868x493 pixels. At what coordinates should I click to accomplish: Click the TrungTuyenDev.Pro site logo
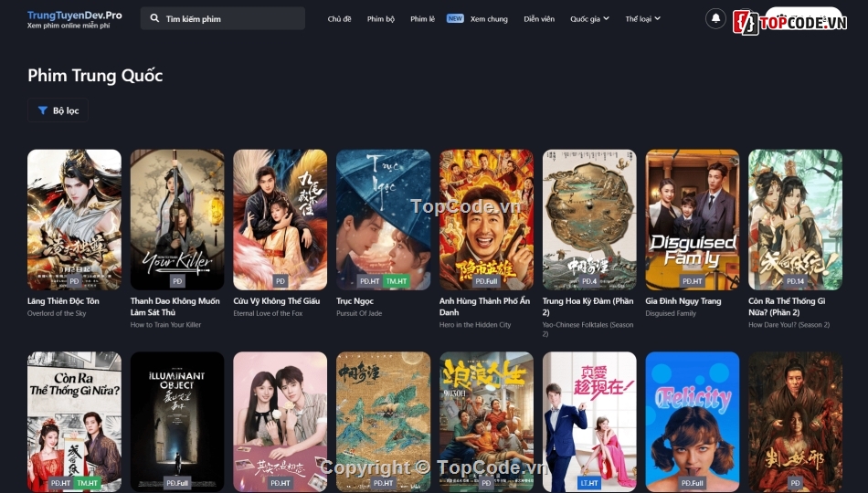pyautogui.click(x=75, y=16)
